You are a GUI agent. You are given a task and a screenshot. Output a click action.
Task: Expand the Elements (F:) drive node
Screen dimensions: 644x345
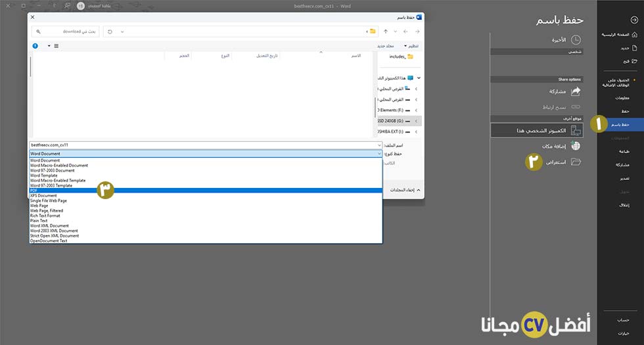pyautogui.click(x=416, y=110)
